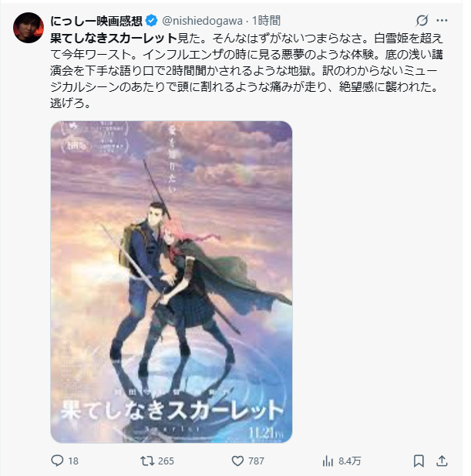Viewport: 471px width, 476px height.
Task: Visit the @nishiedogawa handle link
Action: [x=202, y=21]
